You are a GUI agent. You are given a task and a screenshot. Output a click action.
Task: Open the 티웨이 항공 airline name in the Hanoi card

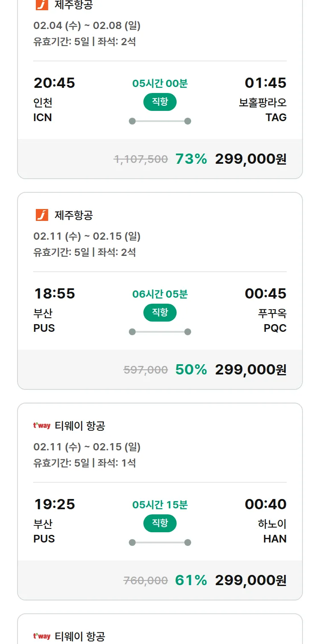(x=80, y=426)
